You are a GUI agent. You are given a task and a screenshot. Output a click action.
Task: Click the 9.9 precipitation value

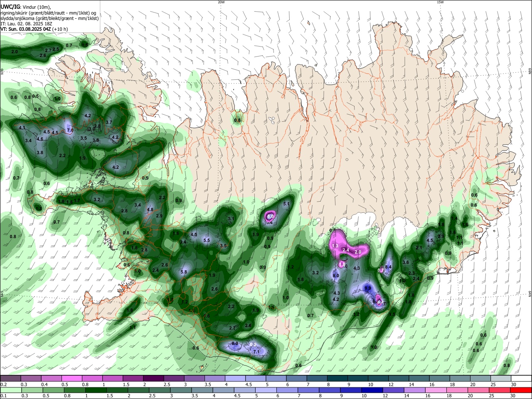pyautogui.click(x=367, y=288)
